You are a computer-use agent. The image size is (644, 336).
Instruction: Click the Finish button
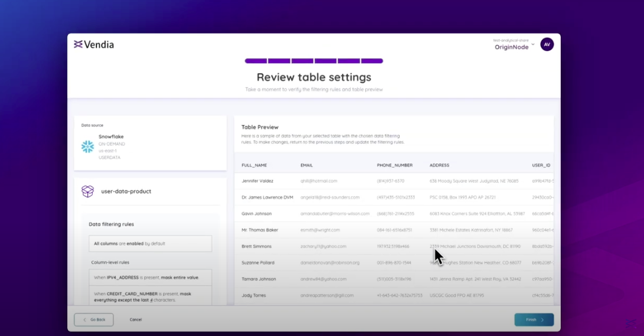[x=534, y=319]
